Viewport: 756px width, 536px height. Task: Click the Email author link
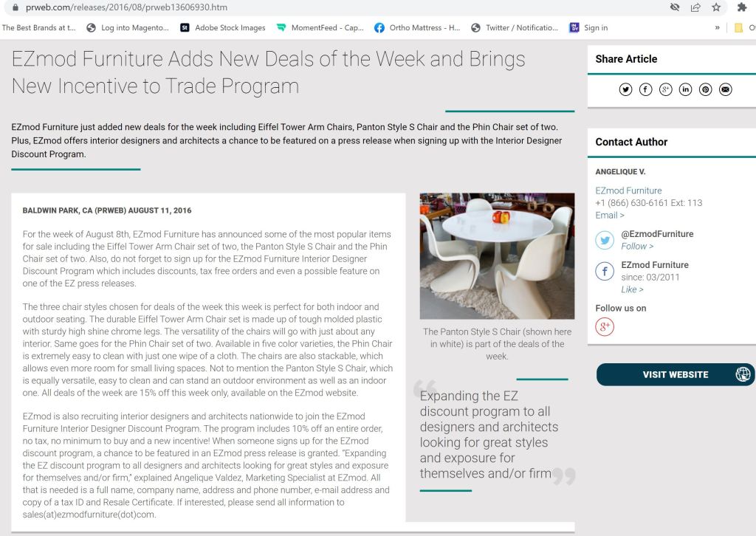610,216
